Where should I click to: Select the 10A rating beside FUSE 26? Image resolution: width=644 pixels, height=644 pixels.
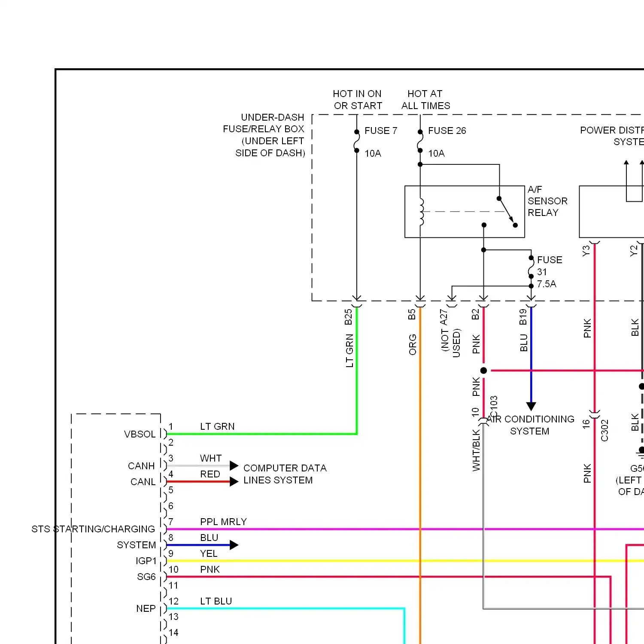pyautogui.click(x=436, y=153)
